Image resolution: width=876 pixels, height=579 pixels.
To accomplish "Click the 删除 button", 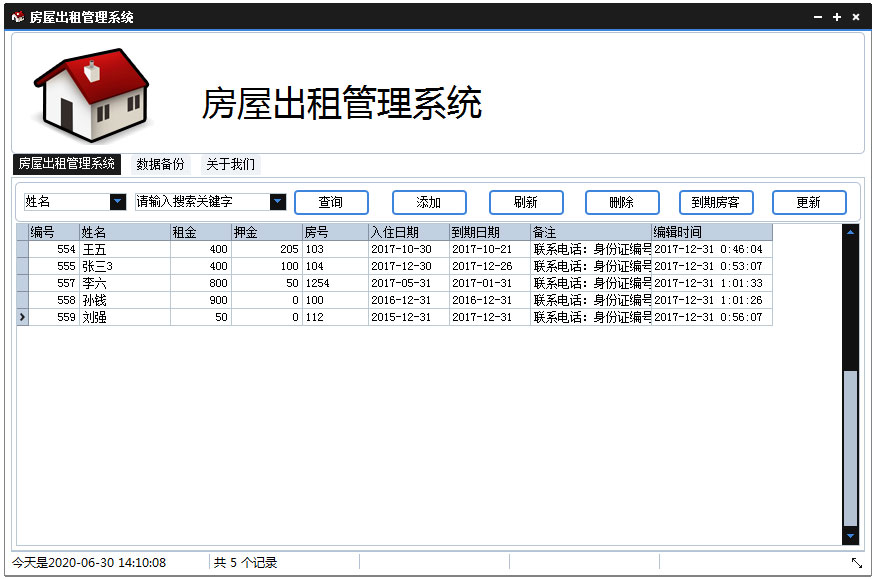I will (x=622, y=202).
